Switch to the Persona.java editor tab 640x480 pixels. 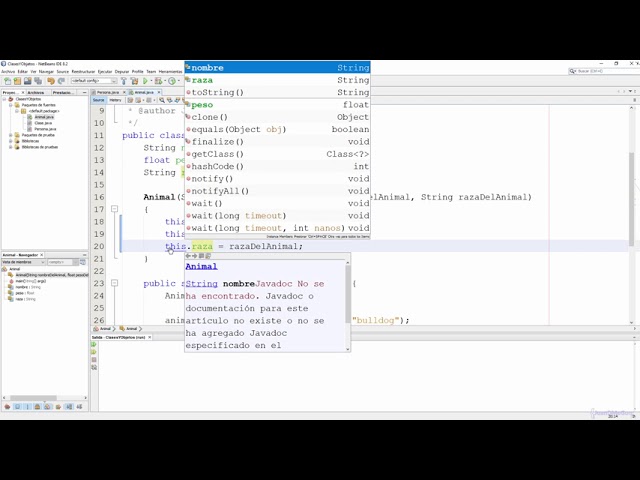pyautogui.click(x=108, y=93)
